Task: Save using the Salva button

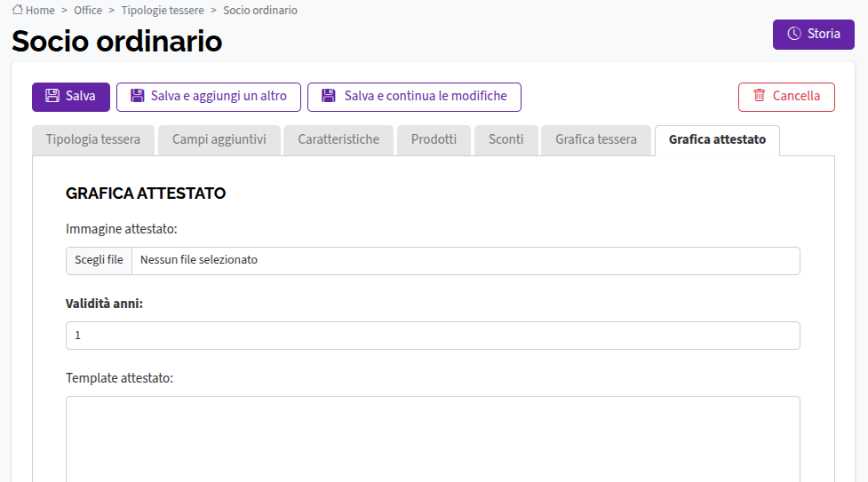Action: click(x=71, y=97)
